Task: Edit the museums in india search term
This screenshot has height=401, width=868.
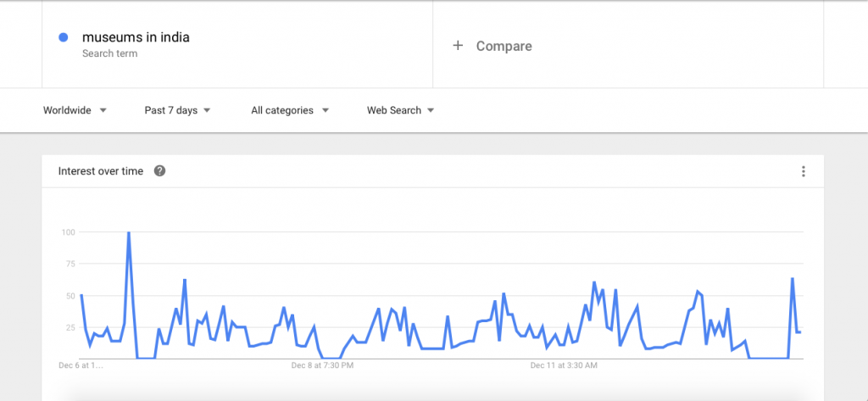Action: [x=136, y=37]
